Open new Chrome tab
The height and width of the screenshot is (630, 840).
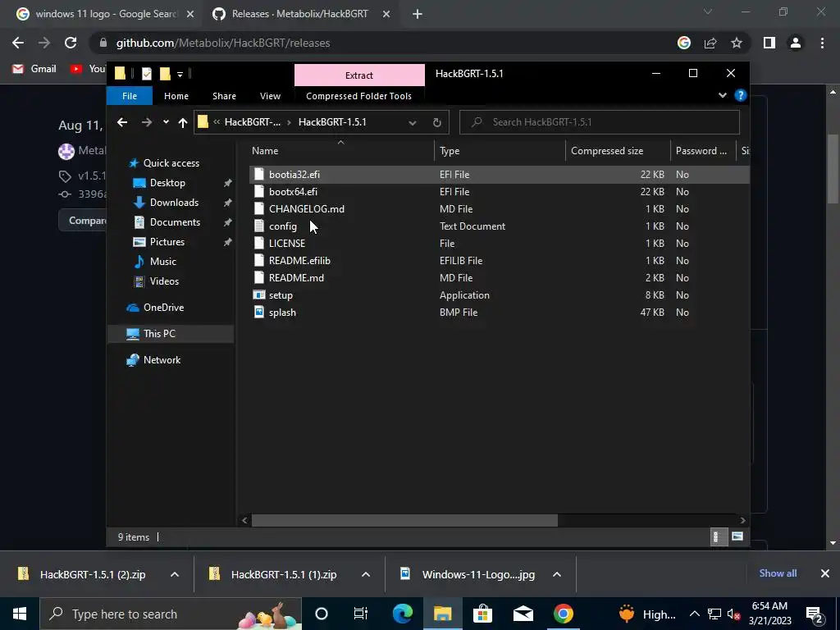click(x=418, y=14)
